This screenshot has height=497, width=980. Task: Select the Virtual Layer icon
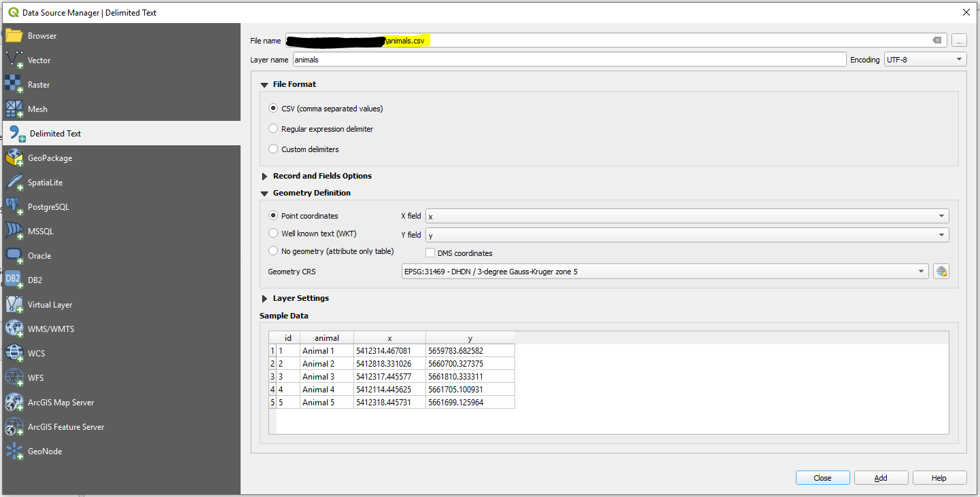click(x=14, y=305)
